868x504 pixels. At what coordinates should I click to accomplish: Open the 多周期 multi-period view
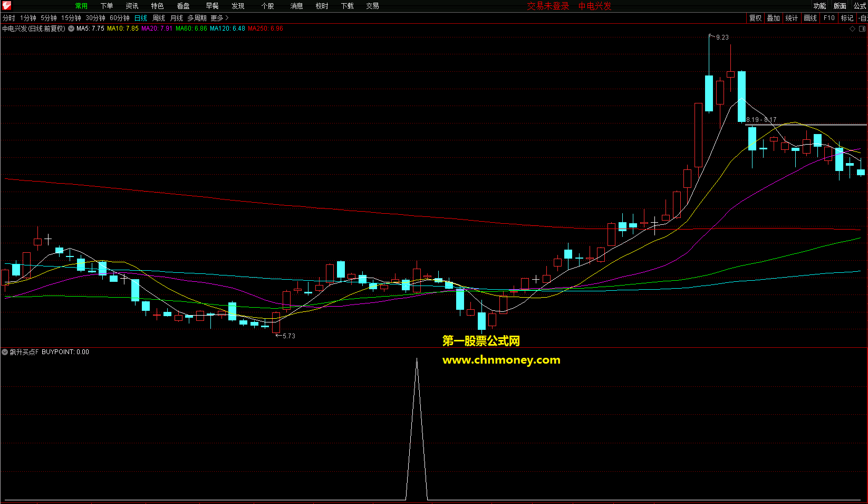(x=197, y=18)
